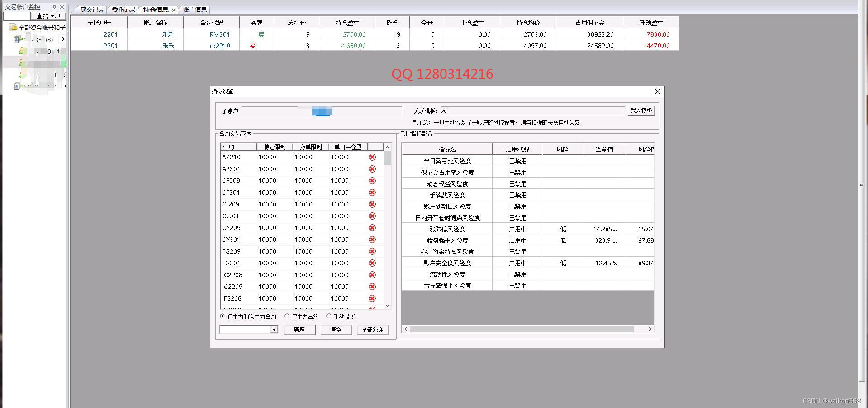Click the bottom account group icon in tree

(18, 86)
